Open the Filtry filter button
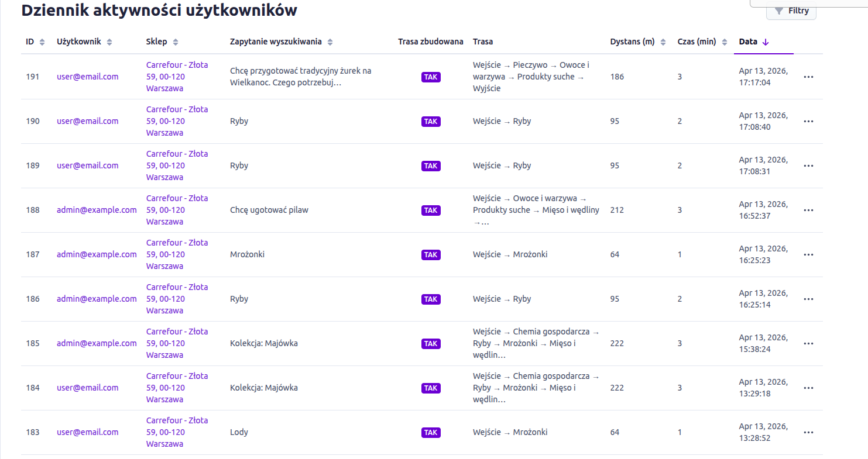 (x=791, y=11)
